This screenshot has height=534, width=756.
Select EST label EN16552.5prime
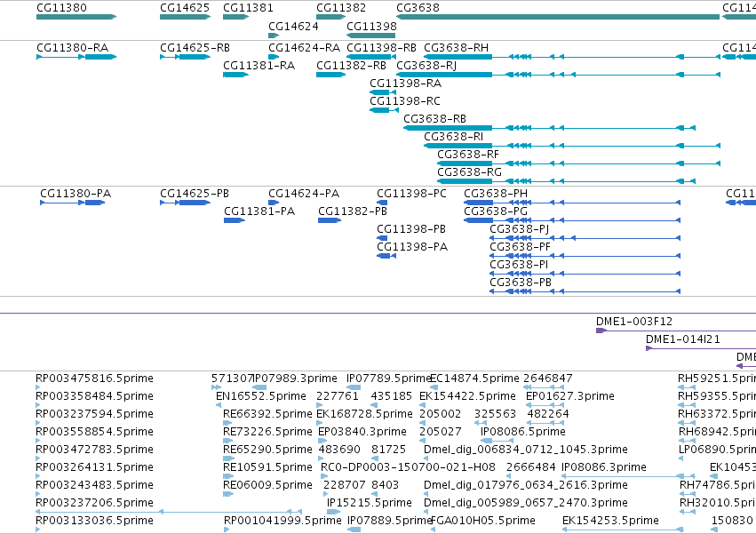(x=261, y=396)
